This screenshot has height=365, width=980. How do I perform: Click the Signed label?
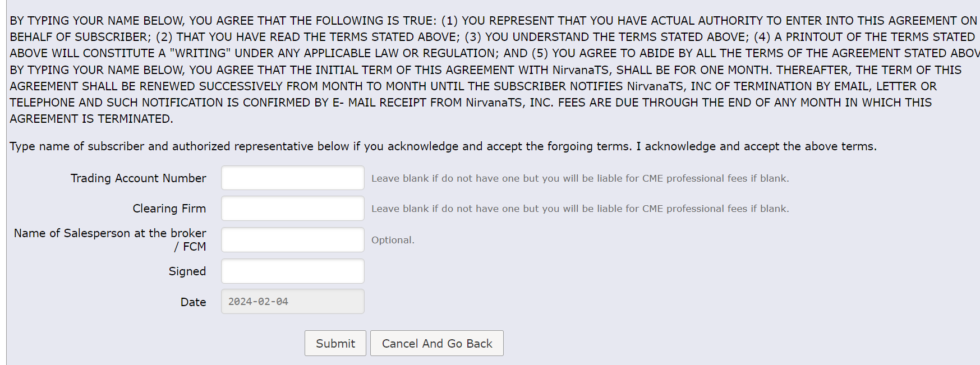187,271
